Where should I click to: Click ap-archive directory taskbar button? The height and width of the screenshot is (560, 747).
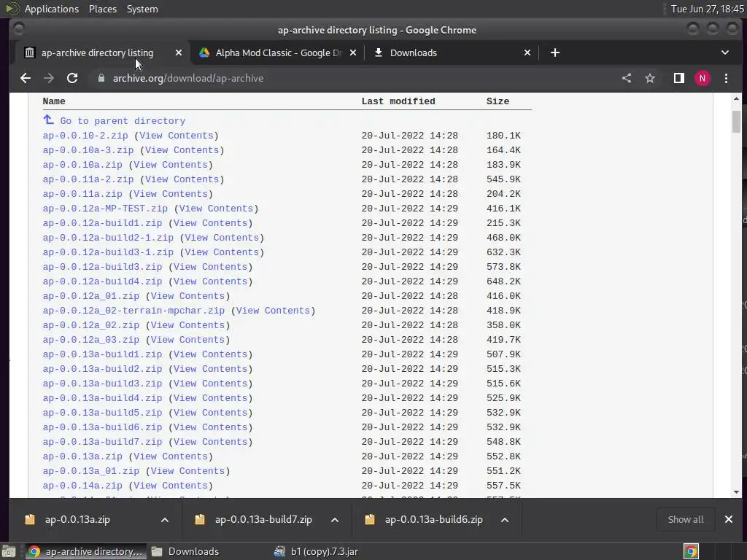coord(86,551)
